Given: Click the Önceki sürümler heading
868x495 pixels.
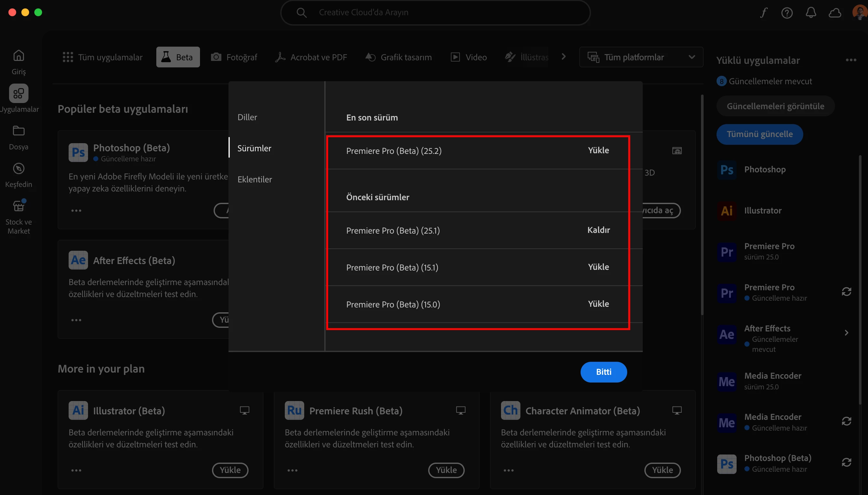Looking at the screenshot, I should click(378, 197).
